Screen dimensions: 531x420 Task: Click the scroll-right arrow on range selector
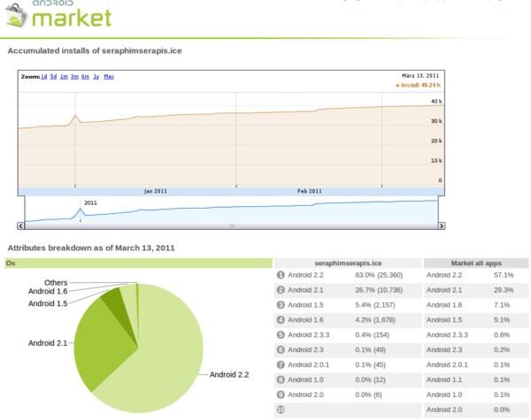click(442, 225)
